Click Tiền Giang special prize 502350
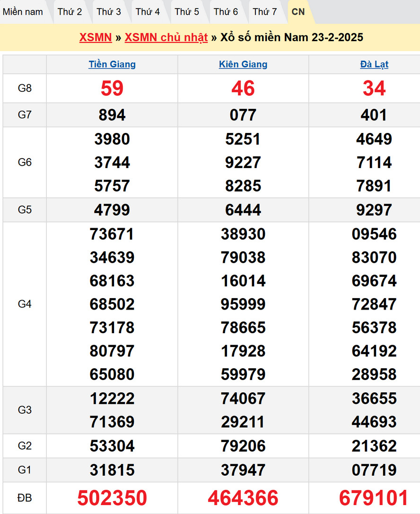Screen dimensions: 420x514 112,498
